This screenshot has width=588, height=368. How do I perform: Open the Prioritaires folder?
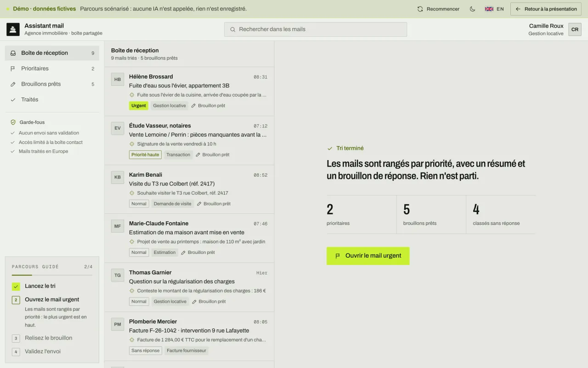pos(52,69)
